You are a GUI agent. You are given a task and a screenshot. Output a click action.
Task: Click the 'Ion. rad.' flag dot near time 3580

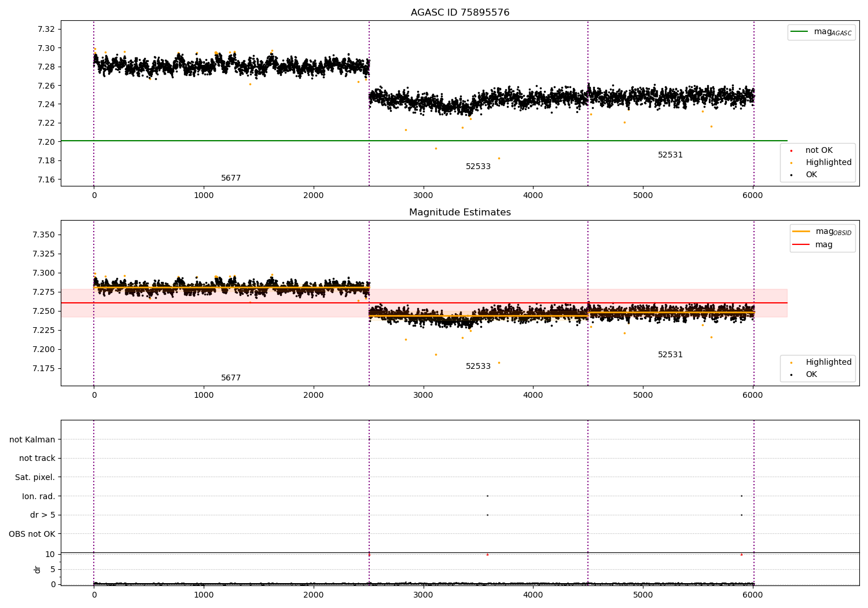coord(487,496)
